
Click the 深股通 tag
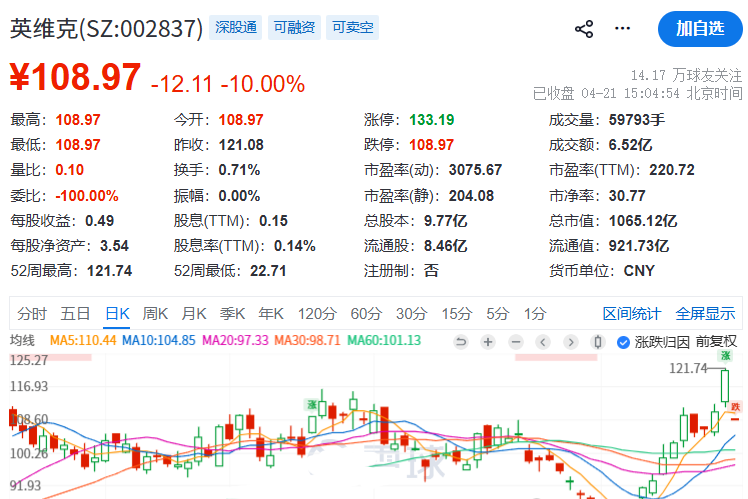click(x=236, y=27)
